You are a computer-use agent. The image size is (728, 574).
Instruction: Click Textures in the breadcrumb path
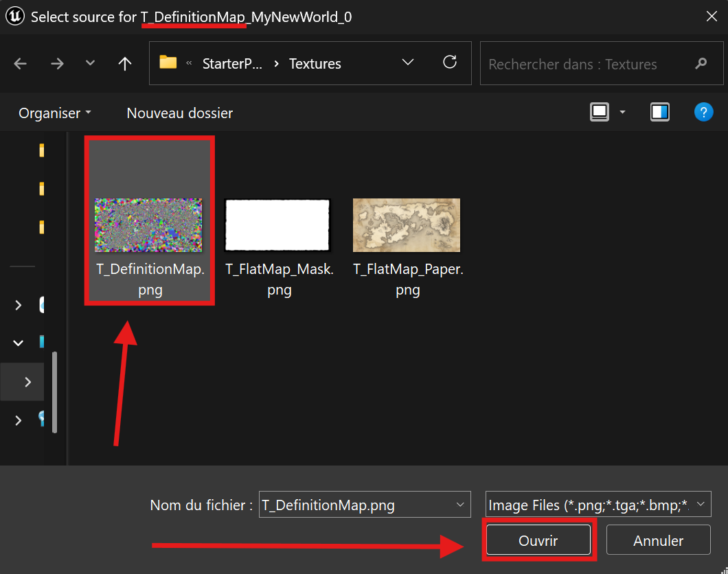[315, 64]
